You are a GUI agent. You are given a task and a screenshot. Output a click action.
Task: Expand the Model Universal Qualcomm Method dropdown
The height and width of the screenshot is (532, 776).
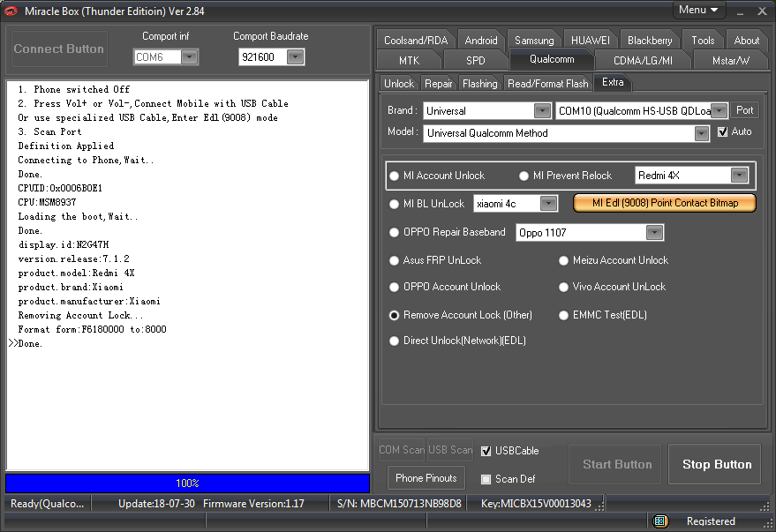(702, 133)
